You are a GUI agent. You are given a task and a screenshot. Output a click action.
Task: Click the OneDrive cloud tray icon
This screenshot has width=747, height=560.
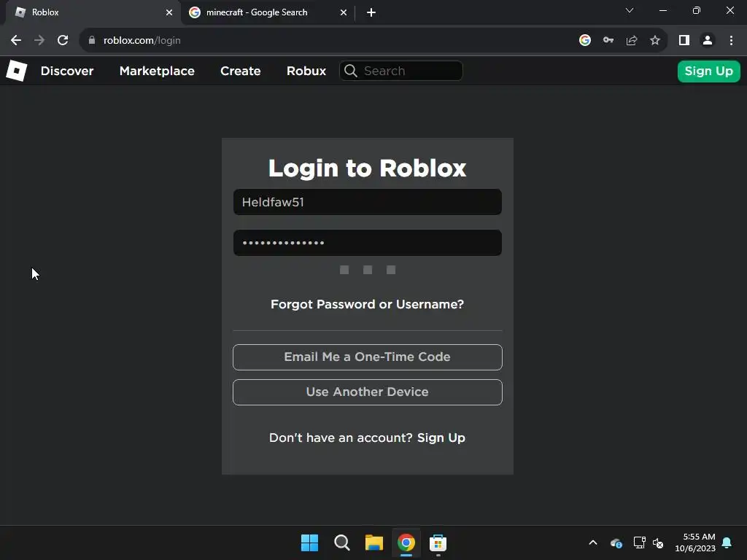[616, 542]
